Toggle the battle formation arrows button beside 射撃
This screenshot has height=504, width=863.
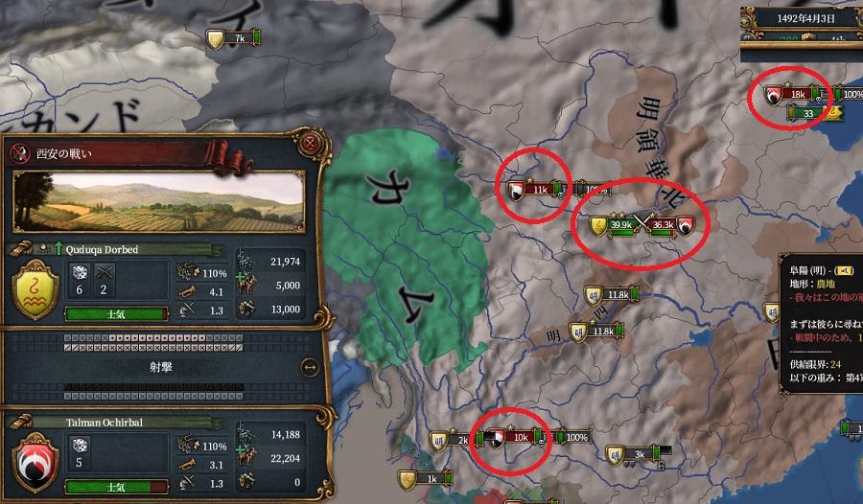(310, 367)
